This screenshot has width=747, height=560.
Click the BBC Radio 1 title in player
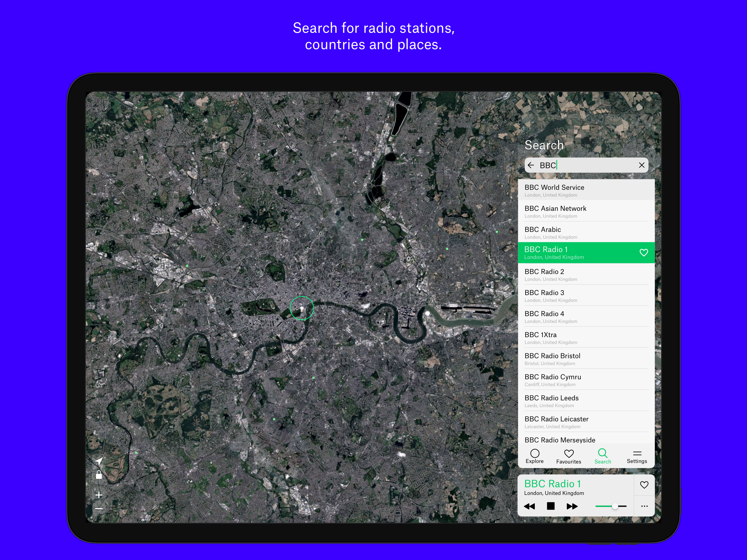coord(553,484)
